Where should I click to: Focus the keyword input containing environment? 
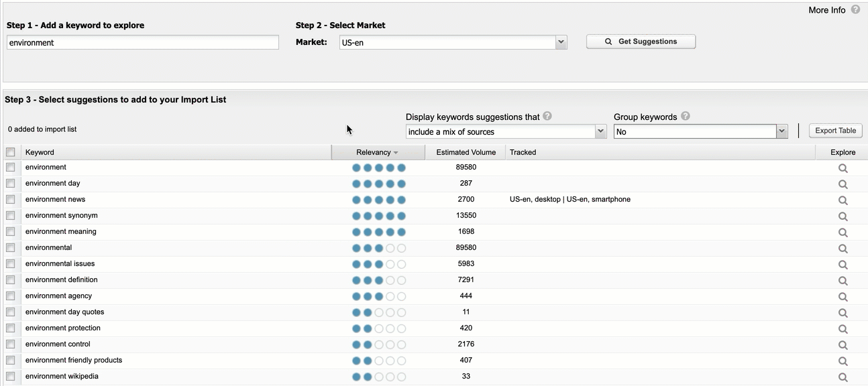tap(142, 42)
